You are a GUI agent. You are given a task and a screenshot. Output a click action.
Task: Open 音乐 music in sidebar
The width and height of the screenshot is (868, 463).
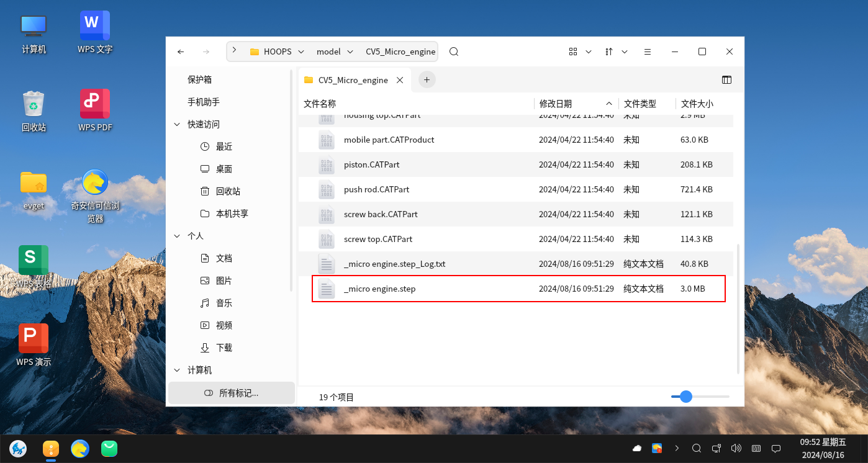point(224,303)
